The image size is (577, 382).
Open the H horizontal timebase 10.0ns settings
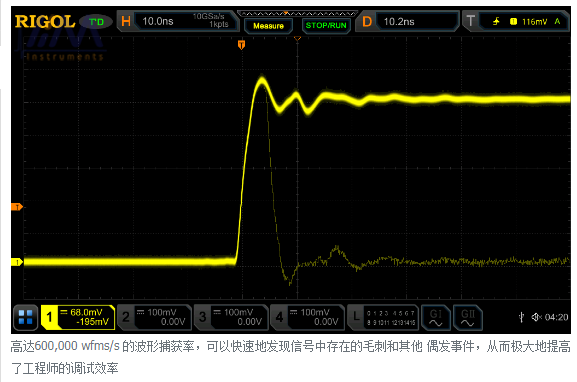178,21
